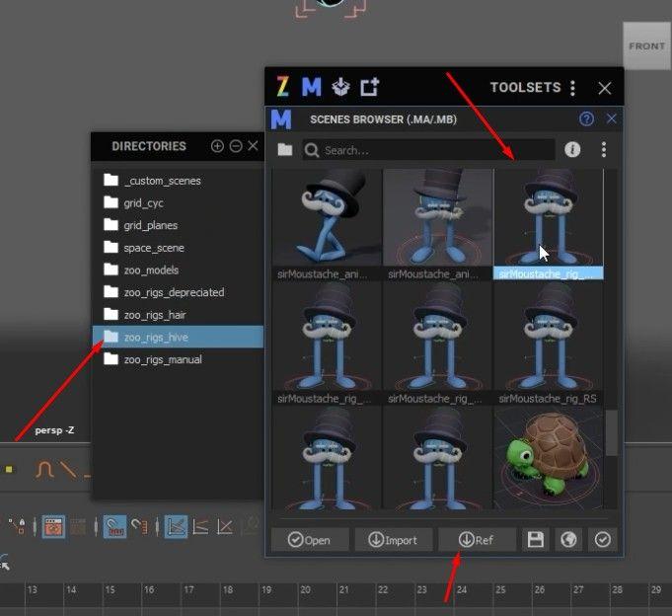This screenshot has width=672, height=616.
Task: Toggle the highlighted absolute curve view icon
Action: pyautogui.click(x=177, y=526)
